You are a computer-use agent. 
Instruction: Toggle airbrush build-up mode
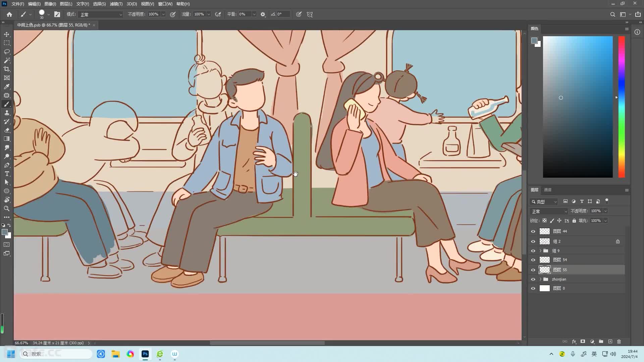click(218, 14)
